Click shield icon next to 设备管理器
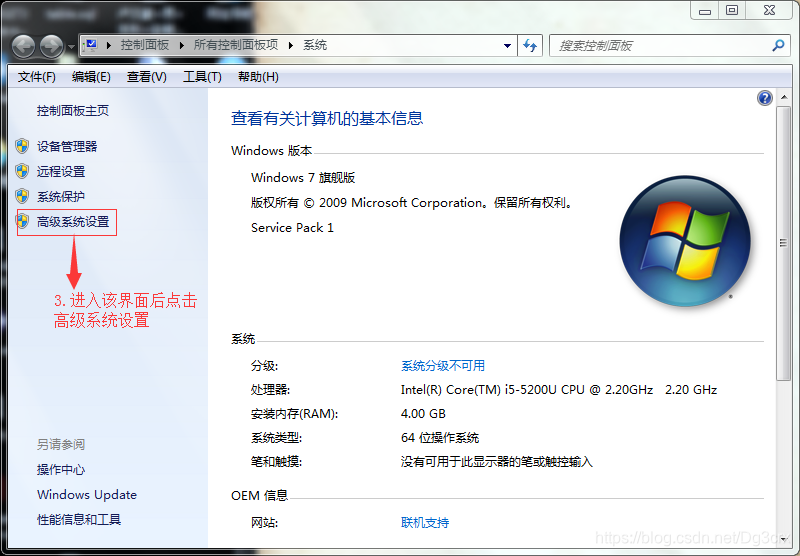The width and height of the screenshot is (800, 556). coord(22,146)
